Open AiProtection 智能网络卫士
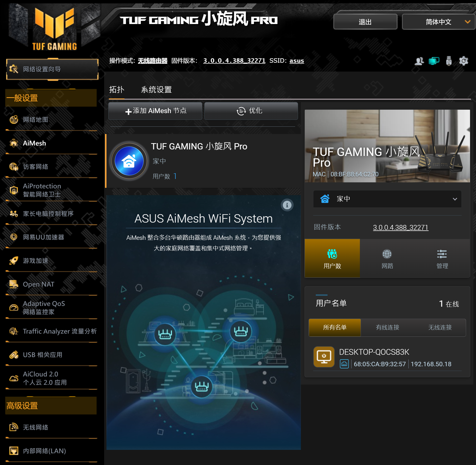Viewport: 476px width, 465px height. pyautogui.click(x=51, y=190)
